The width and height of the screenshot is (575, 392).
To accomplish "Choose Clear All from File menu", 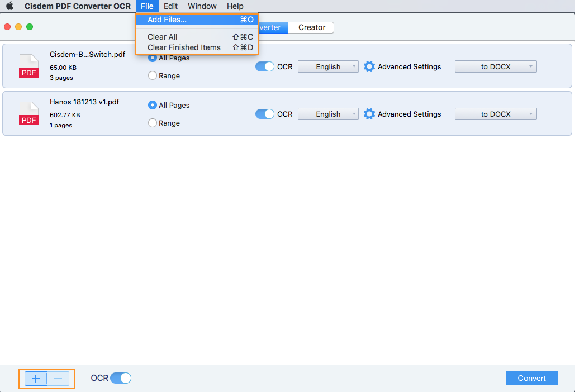I will (x=197, y=37).
